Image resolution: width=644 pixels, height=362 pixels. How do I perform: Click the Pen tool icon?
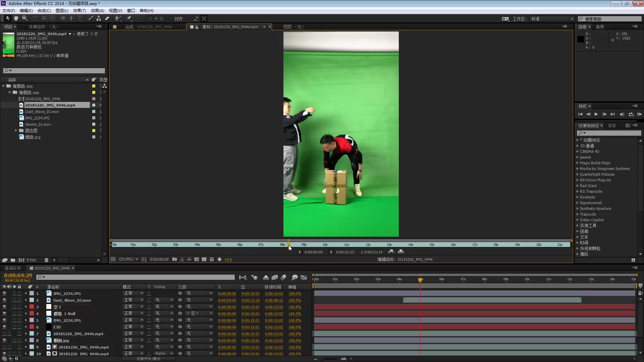(71, 18)
